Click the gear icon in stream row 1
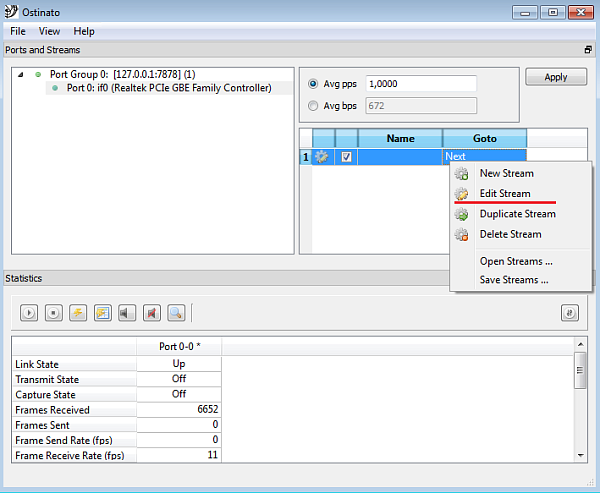Image resolution: width=600 pixels, height=493 pixels. tap(322, 157)
